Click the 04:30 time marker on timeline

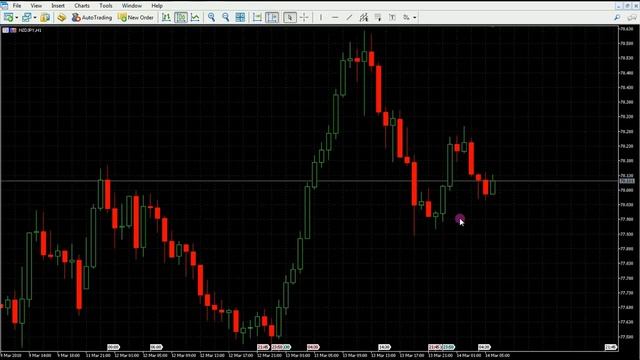click(484, 347)
